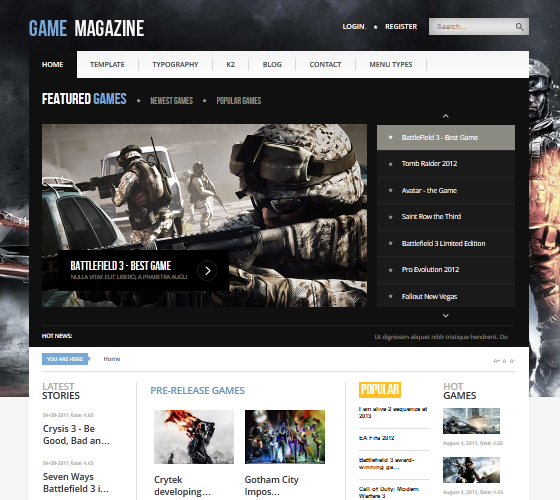Image resolution: width=560 pixels, height=500 pixels.
Task: Click the search magnifier icon
Action: point(520,27)
